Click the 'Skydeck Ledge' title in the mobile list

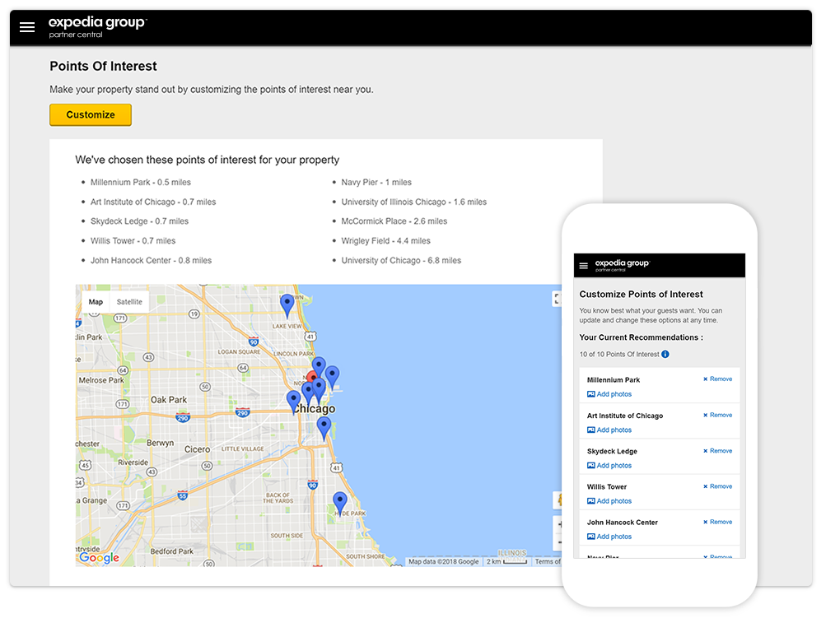click(612, 451)
